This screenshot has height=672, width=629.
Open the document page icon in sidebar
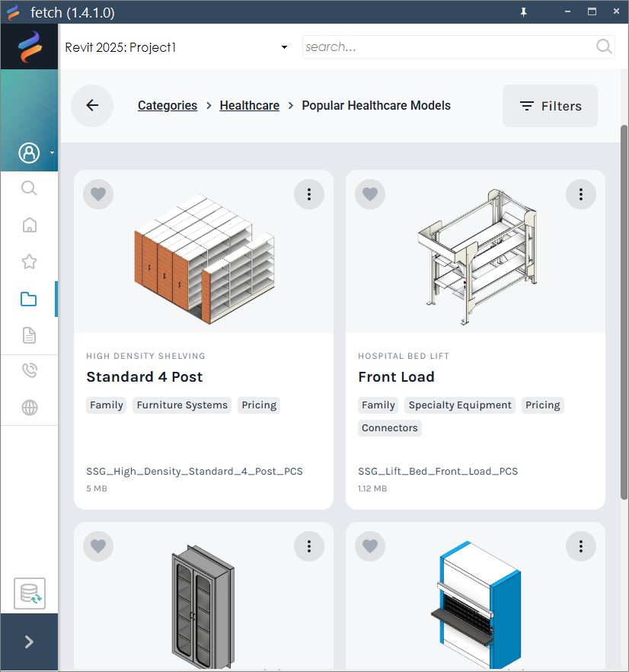click(x=29, y=335)
